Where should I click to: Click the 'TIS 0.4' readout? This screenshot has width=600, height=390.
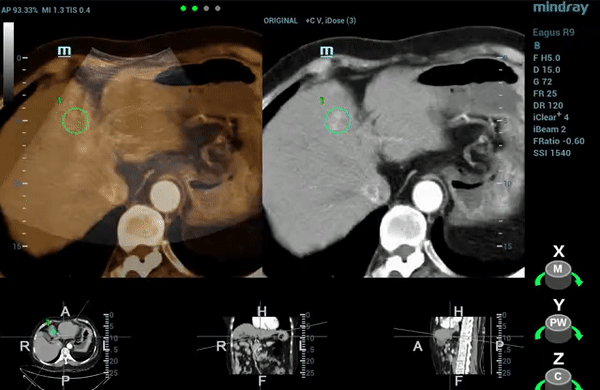coord(78,10)
